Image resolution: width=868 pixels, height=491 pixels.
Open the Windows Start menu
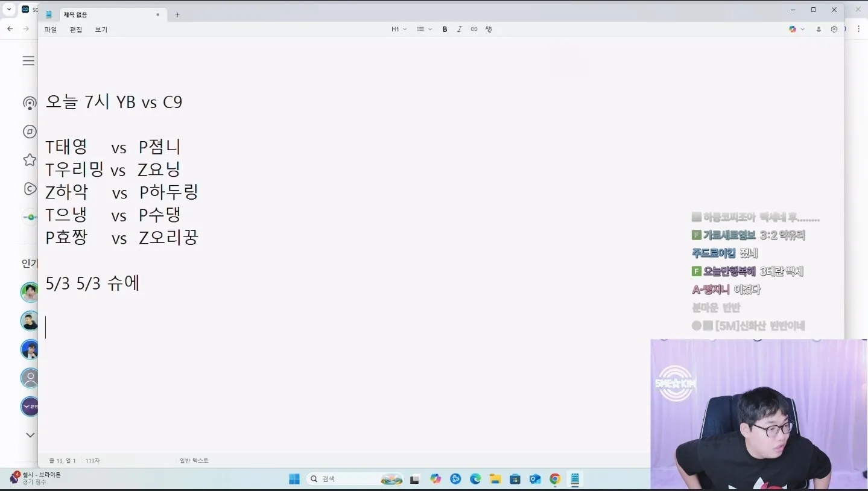294,479
